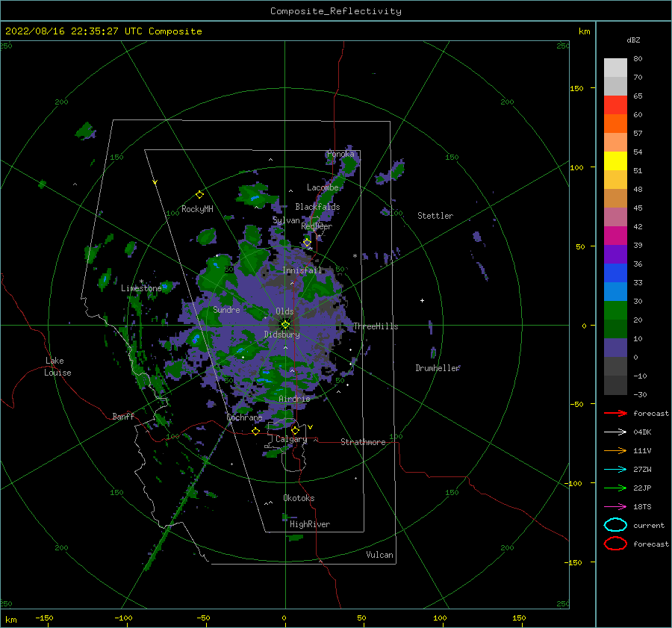Click the Lacombe city label
This screenshot has width=672, height=628.
click(323, 187)
